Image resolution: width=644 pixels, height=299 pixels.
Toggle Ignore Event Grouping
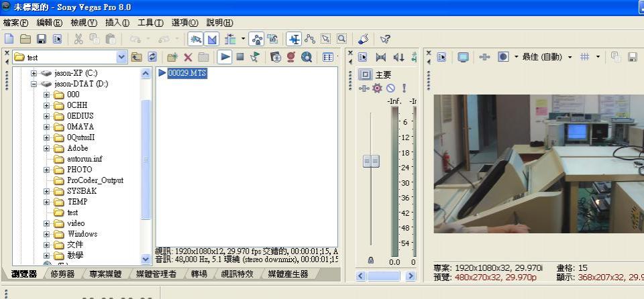(273, 39)
